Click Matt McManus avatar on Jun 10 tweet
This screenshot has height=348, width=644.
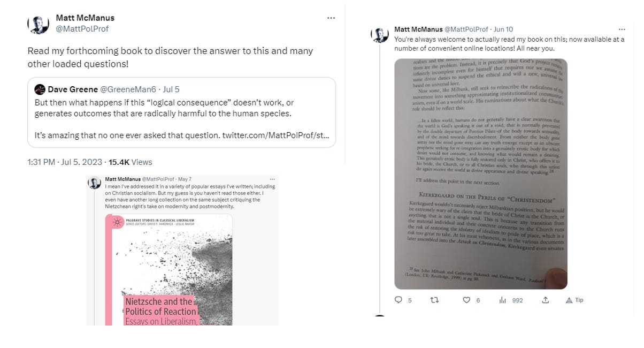(x=379, y=34)
